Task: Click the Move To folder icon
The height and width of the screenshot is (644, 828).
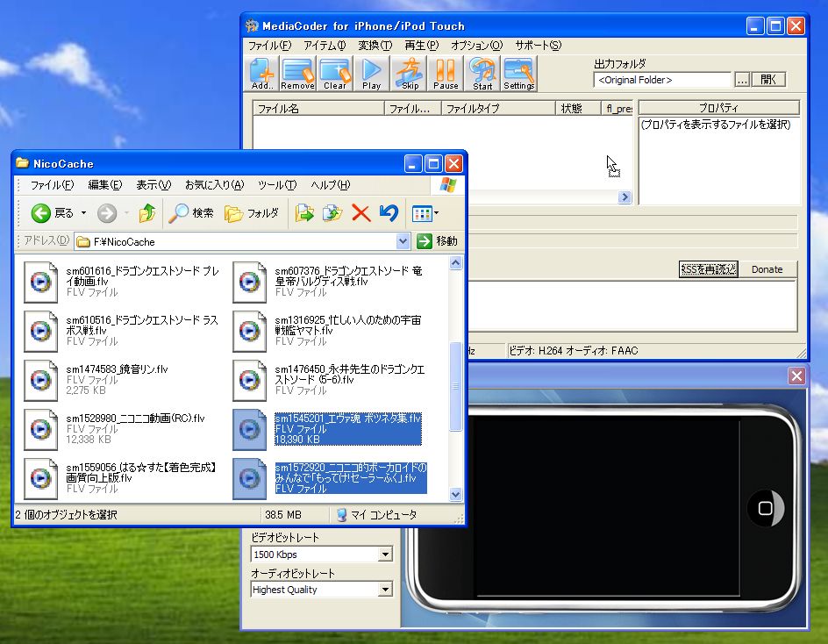Action: pos(304,213)
